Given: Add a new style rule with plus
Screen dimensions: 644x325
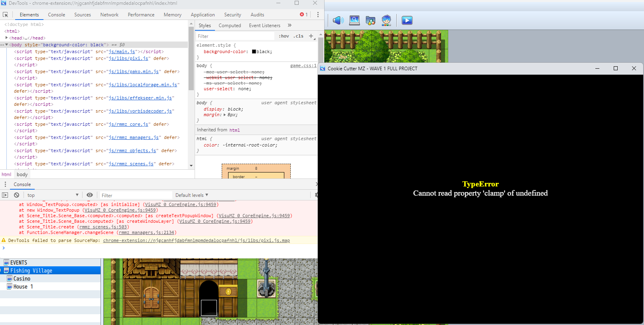Looking at the screenshot, I should tap(311, 36).
